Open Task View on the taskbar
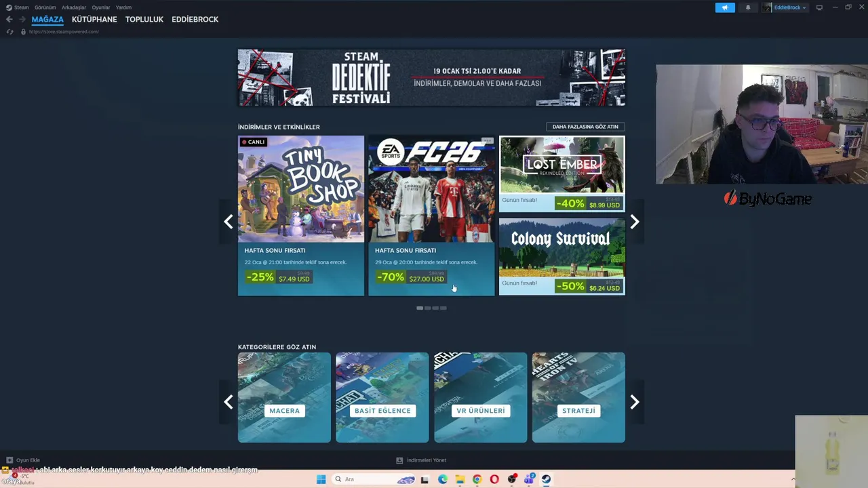Viewport: 868px width, 488px height. coord(425,479)
